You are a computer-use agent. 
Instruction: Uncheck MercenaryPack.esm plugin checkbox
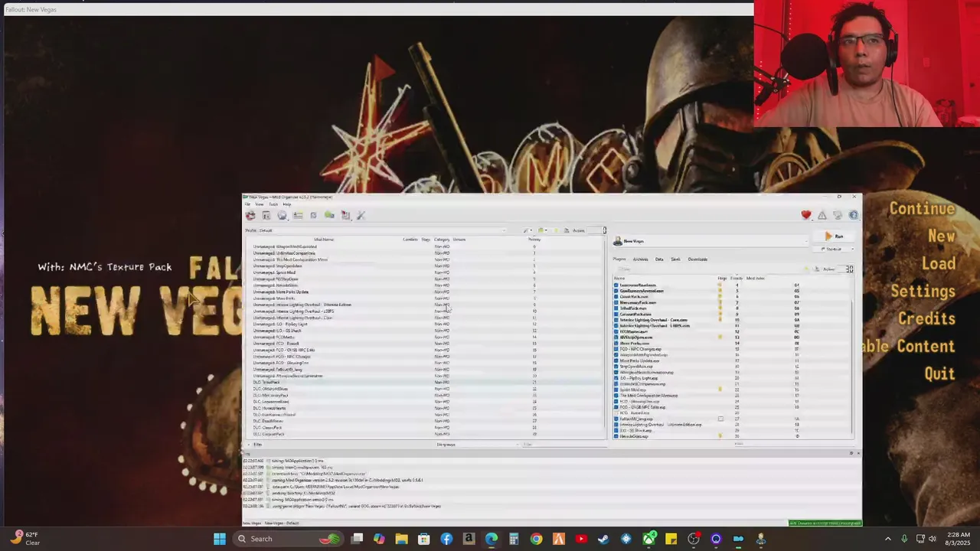click(x=616, y=302)
